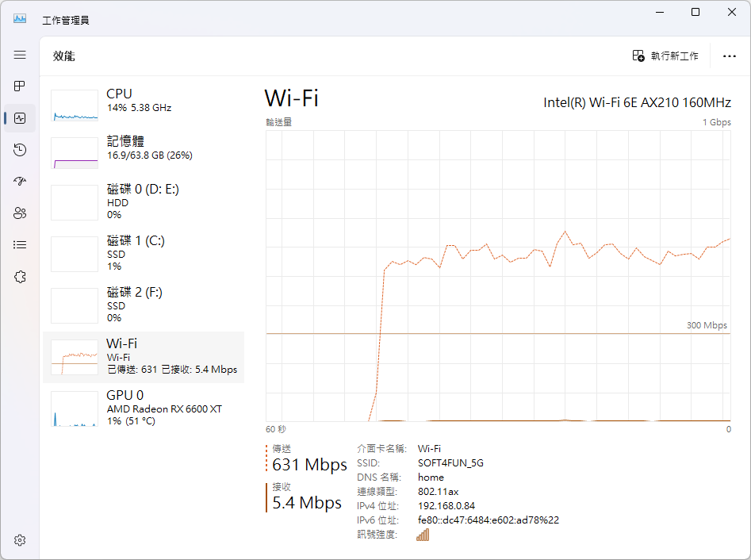Image resolution: width=751 pixels, height=560 pixels.
Task: Open Task Manager settings gear
Action: [x=20, y=540]
